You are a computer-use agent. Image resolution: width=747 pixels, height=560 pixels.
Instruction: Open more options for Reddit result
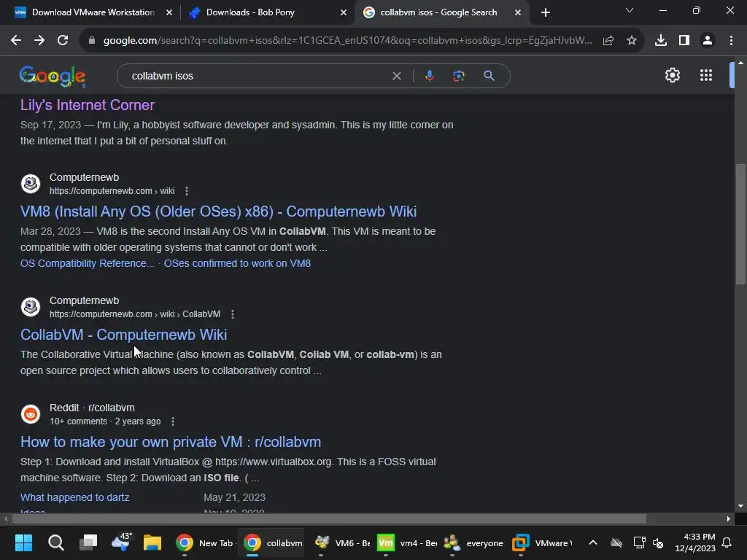tap(173, 421)
